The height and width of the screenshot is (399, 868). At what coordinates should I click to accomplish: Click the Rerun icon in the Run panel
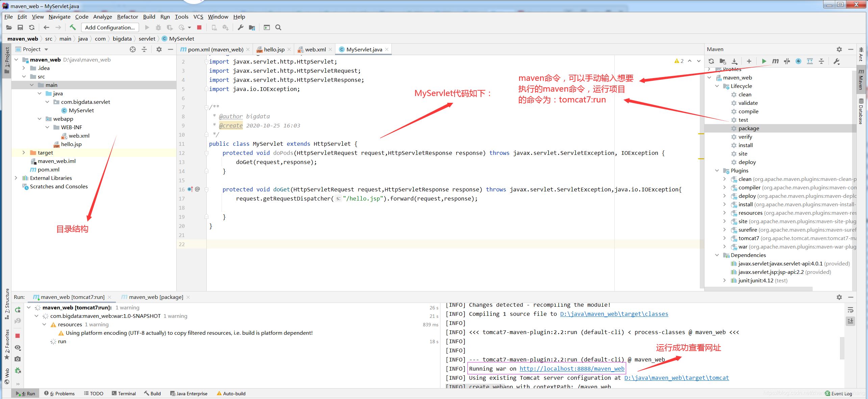tap(18, 309)
